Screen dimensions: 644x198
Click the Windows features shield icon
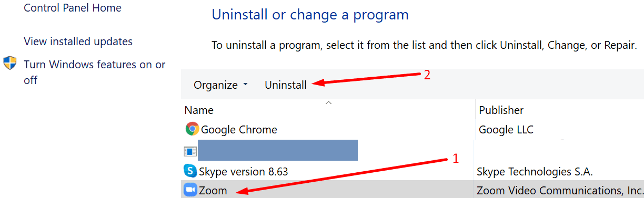click(x=10, y=64)
